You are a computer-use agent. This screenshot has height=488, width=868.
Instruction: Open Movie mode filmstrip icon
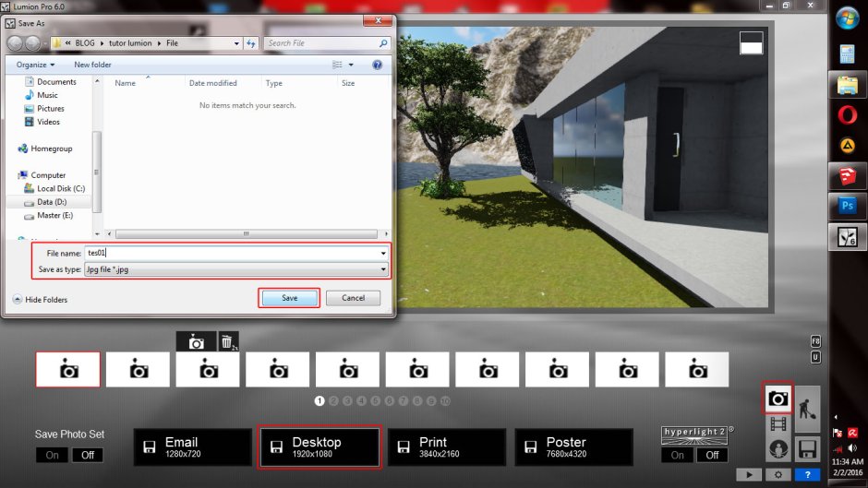778,425
